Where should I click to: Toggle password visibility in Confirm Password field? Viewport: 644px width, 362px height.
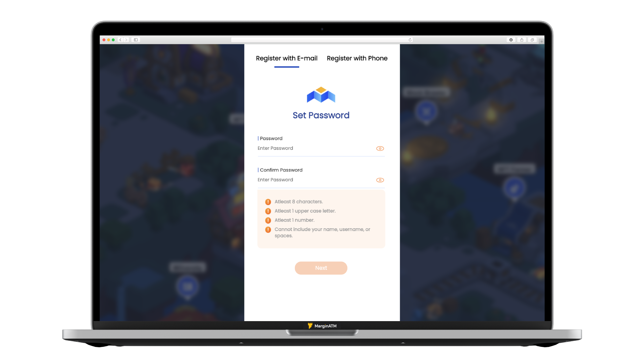click(x=379, y=179)
